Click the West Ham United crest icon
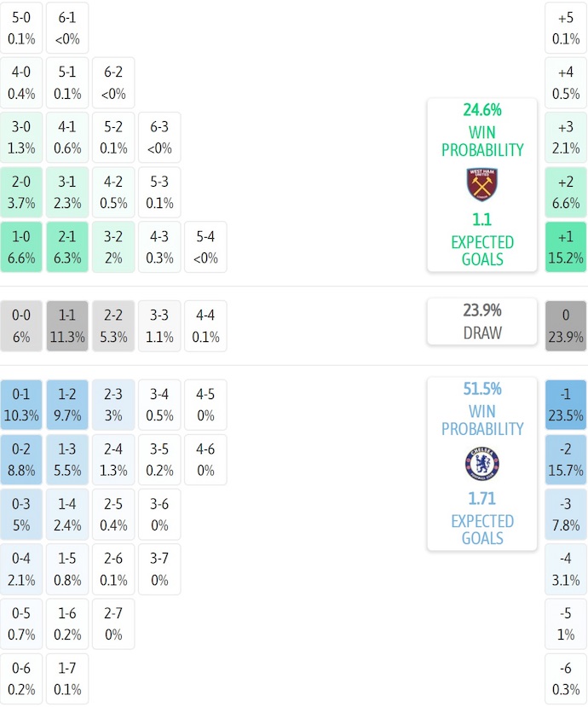This screenshot has width=588, height=707. click(x=482, y=185)
